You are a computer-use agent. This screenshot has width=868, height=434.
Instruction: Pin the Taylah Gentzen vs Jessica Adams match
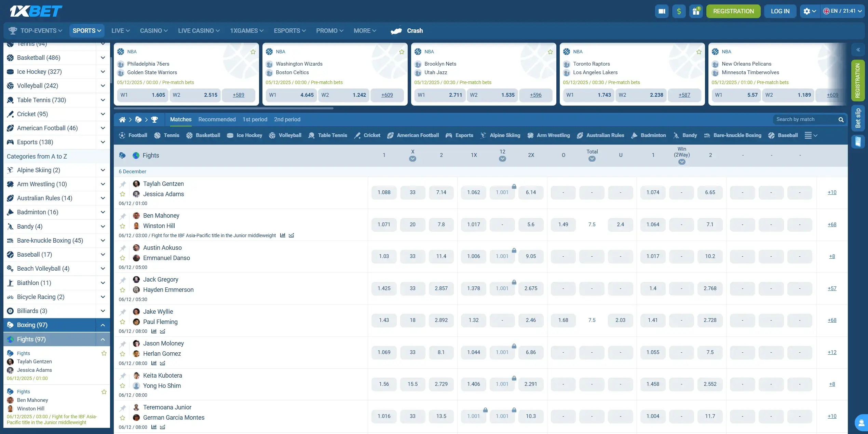[x=123, y=184]
